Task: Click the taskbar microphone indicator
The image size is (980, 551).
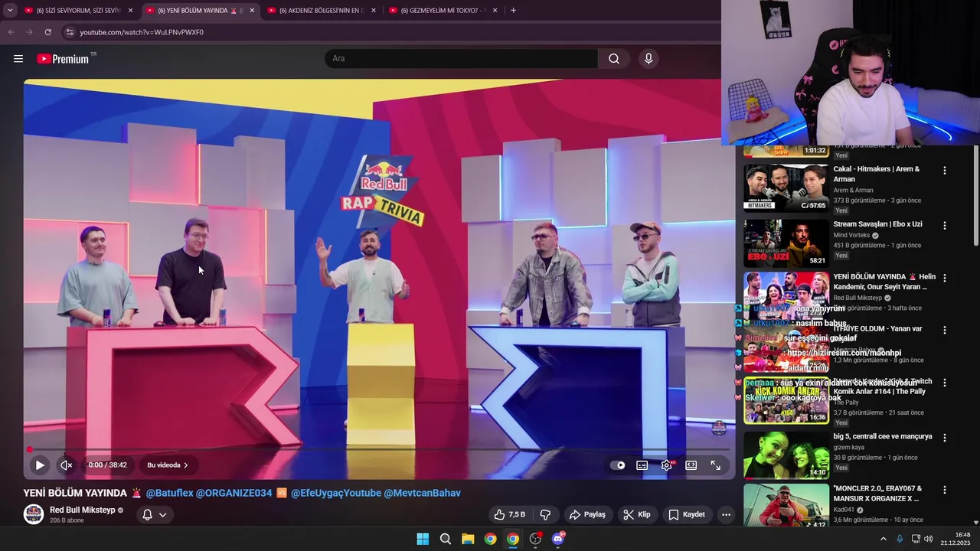Action: pos(900,539)
